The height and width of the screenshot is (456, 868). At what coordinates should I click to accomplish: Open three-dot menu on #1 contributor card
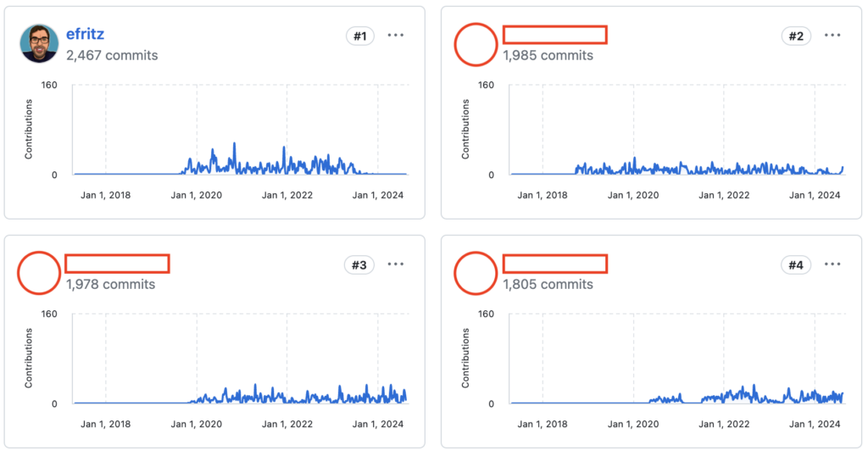pos(396,36)
